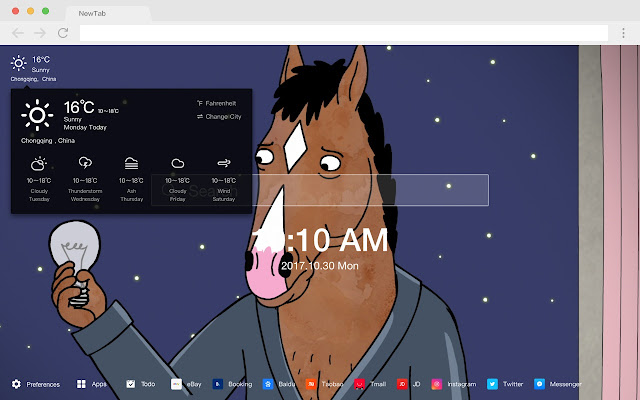
Task: Click the large 16°C reading in weather panel
Action: tap(79, 107)
